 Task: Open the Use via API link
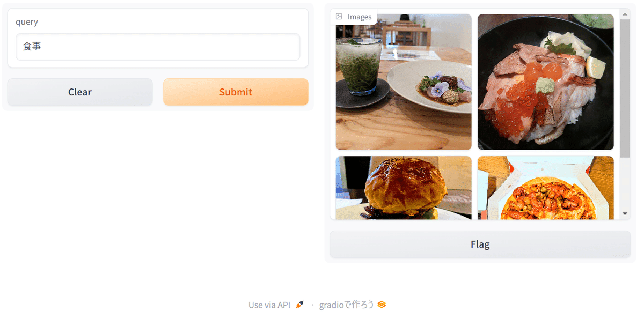(x=269, y=305)
